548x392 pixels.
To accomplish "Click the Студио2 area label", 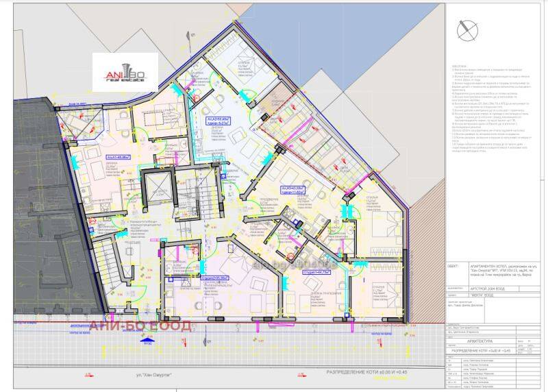I will [214, 278].
